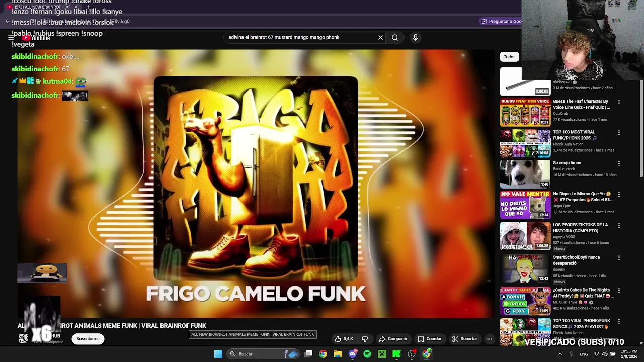Click the Compartir share button
Image resolution: width=644 pixels, height=362 pixels.
393,339
